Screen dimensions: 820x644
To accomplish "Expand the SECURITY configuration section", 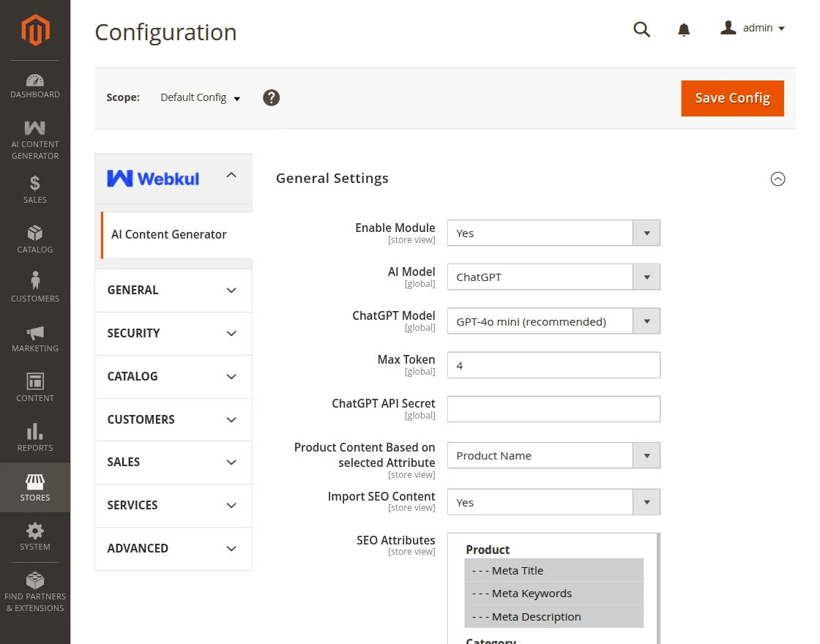I will (x=173, y=334).
